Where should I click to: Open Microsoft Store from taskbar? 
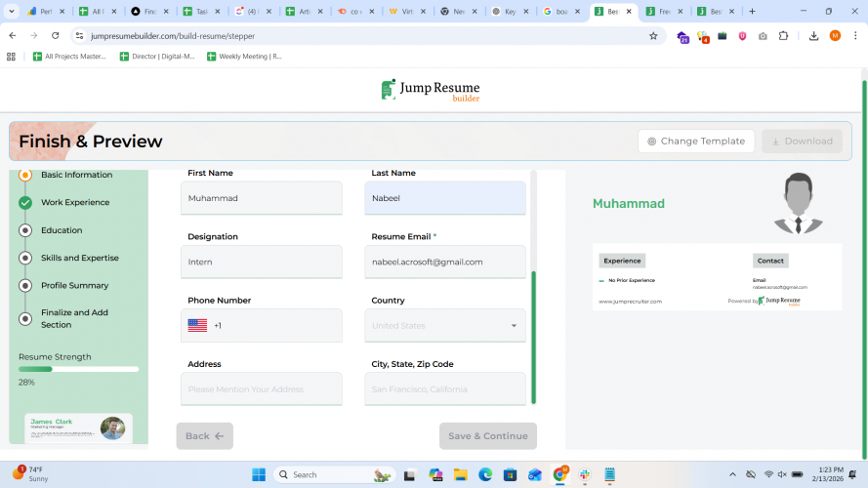510,474
